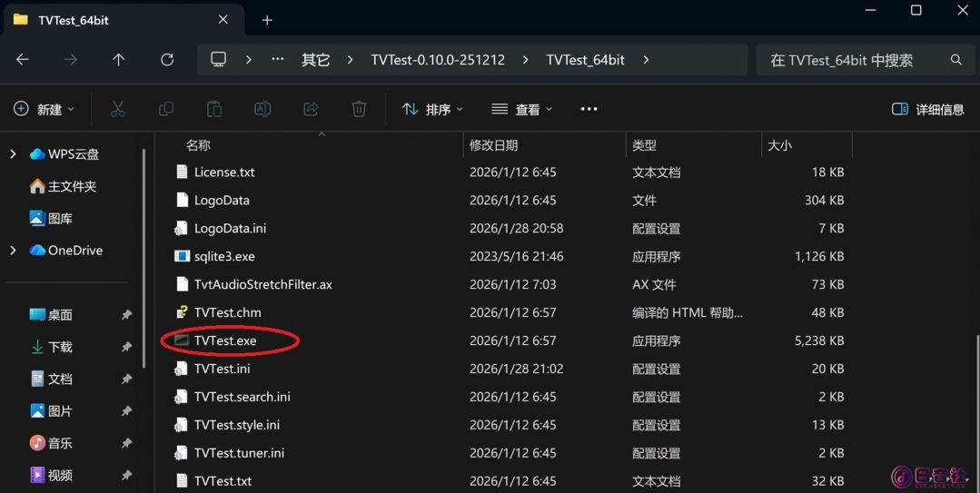This screenshot has width=980, height=493.
Task: Open 主文件夹 in the sidebar
Action: coord(63,186)
